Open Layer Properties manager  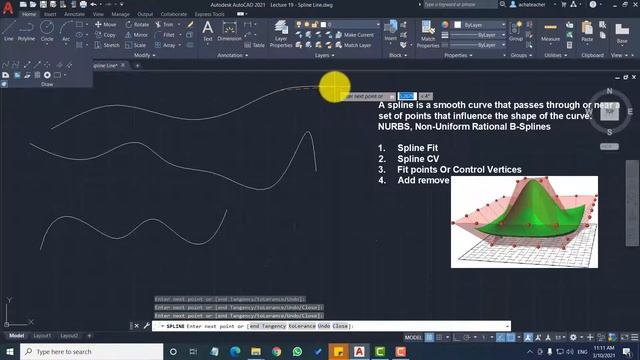281,33
